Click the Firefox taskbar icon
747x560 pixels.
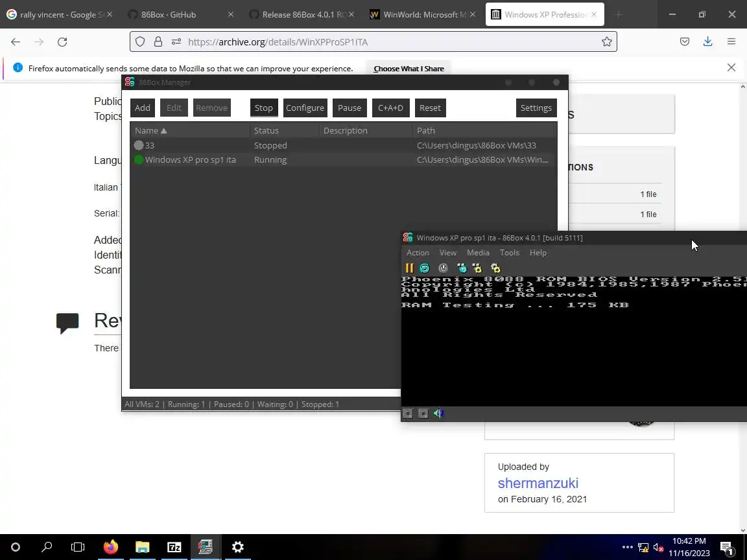click(x=110, y=547)
